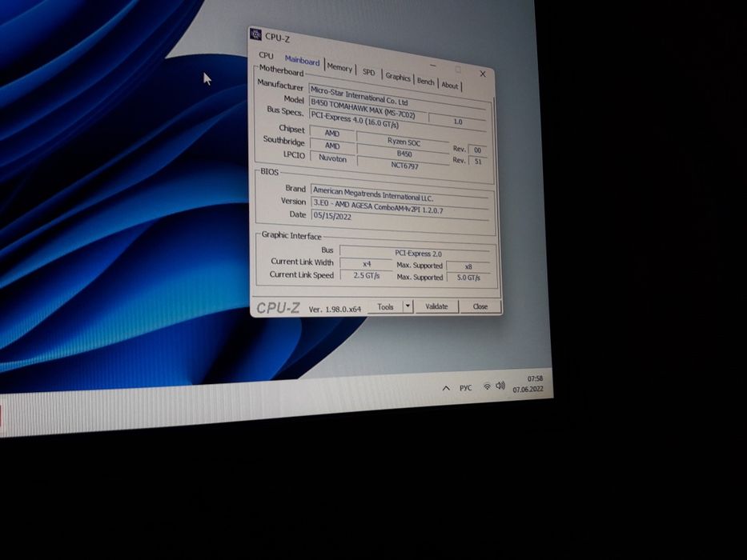Click the BIOS Date 05/15/2022 field
The height and width of the screenshot is (560, 747).
click(400, 218)
